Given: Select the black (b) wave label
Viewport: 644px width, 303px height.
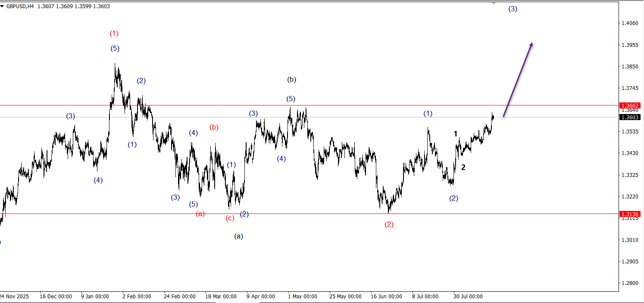Looking at the screenshot, I should pyautogui.click(x=291, y=79).
